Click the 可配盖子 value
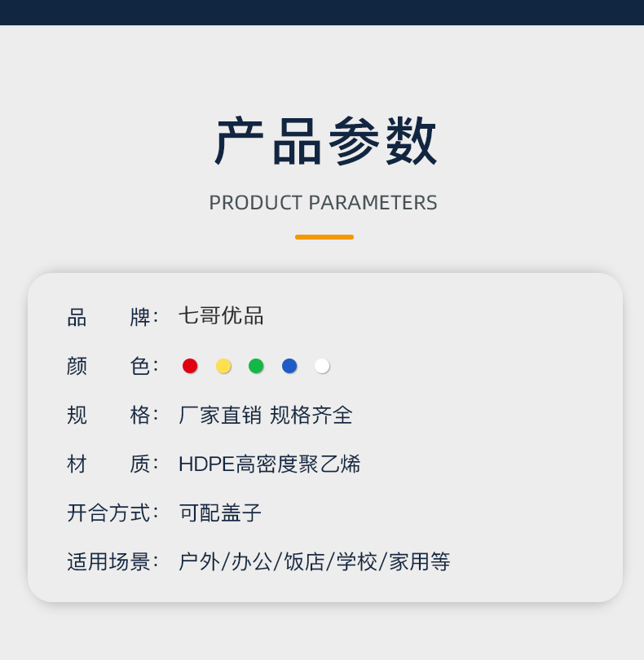This screenshot has height=660, width=644. coord(220,513)
